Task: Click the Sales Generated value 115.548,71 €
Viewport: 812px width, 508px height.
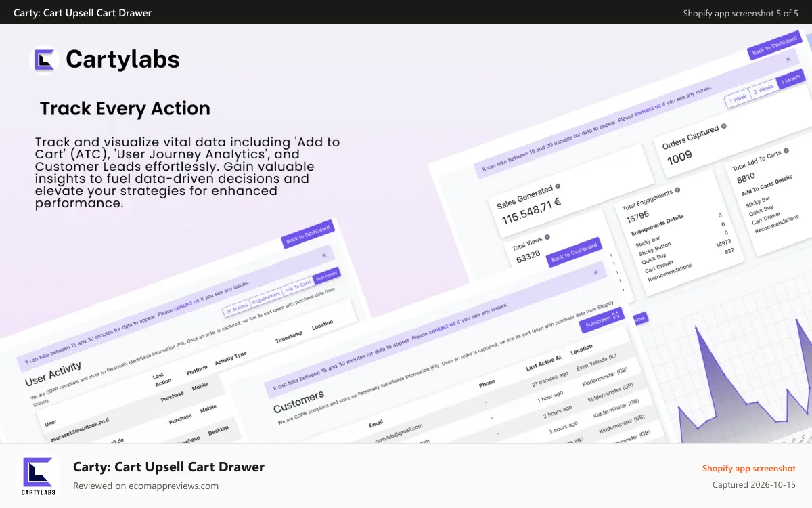Action: (531, 211)
